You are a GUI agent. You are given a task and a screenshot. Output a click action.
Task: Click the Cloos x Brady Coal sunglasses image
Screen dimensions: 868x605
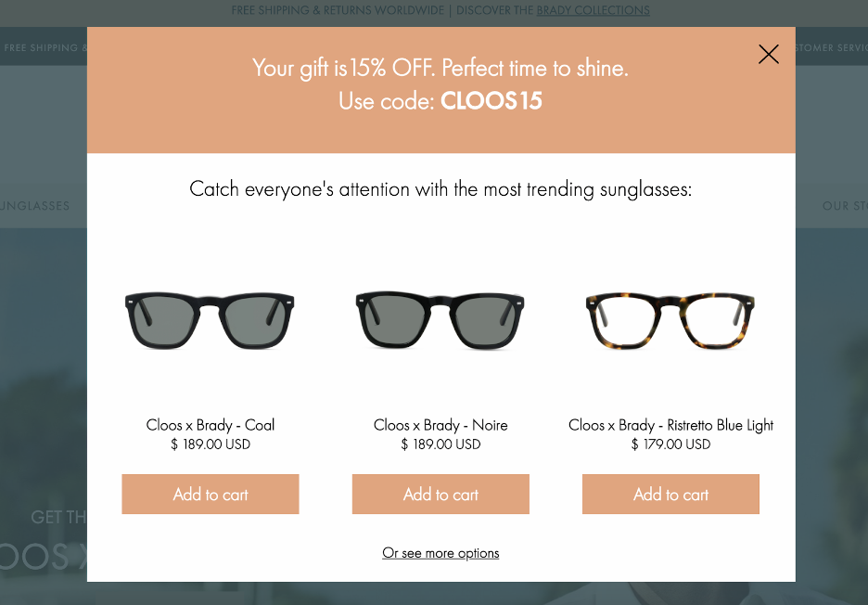tap(210, 319)
